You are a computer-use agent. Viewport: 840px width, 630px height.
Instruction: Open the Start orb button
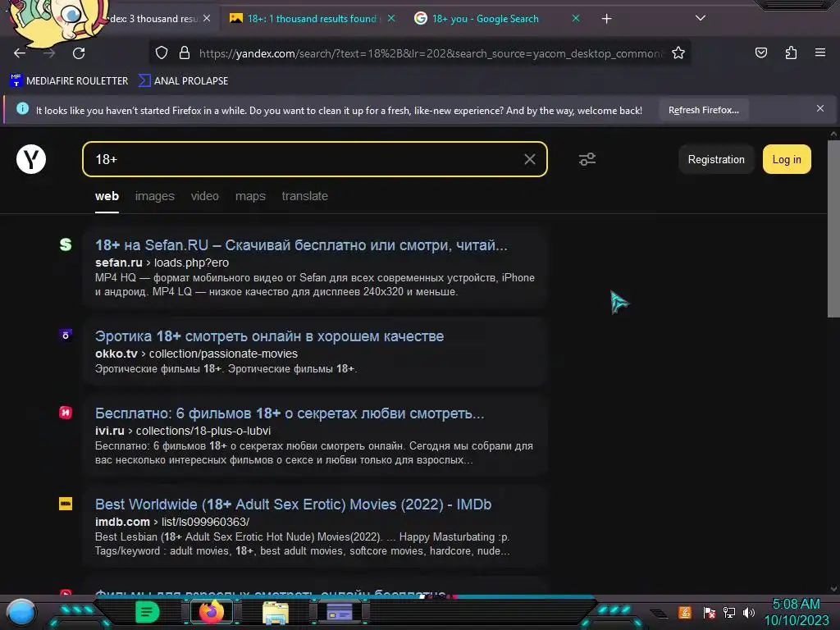(x=21, y=613)
